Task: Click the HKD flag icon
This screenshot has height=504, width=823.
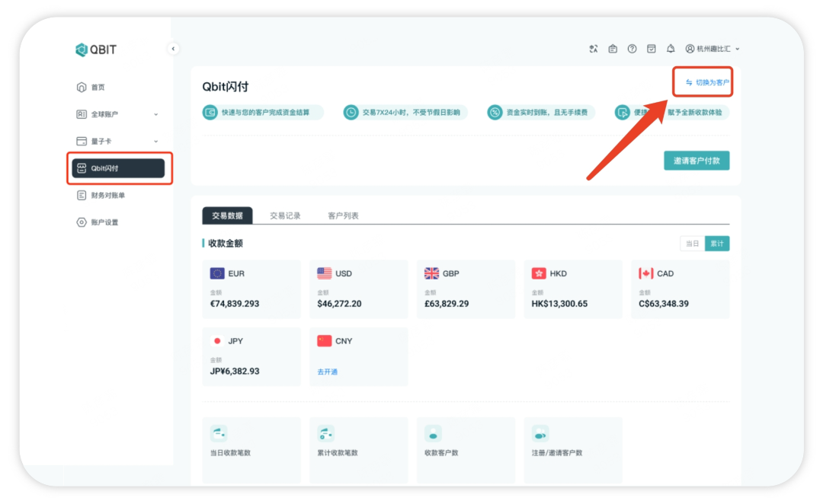Action: pyautogui.click(x=539, y=273)
